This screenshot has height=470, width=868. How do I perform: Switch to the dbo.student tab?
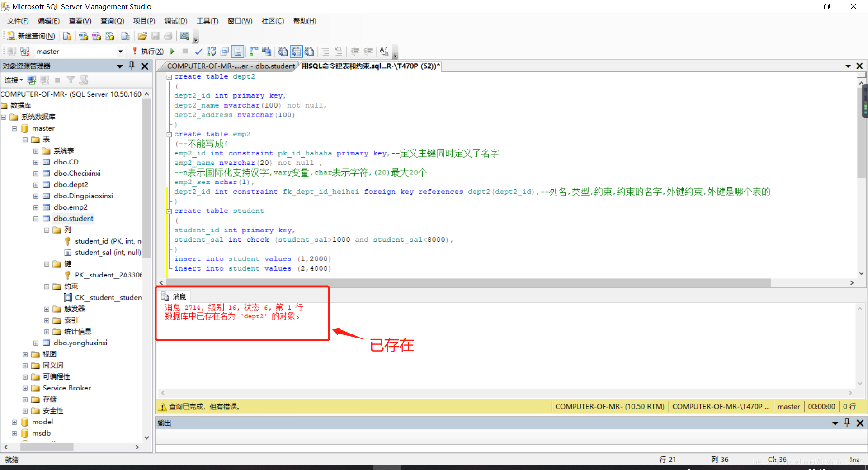click(231, 66)
